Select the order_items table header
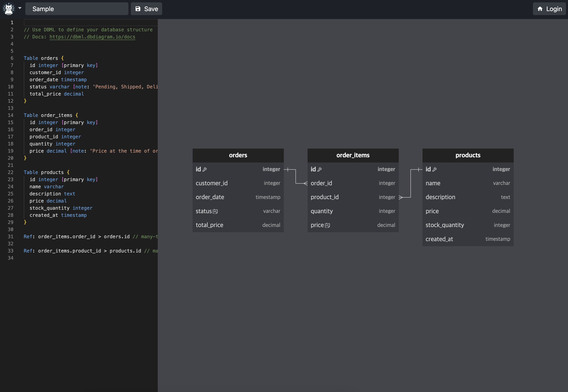568x392 pixels. (353, 155)
